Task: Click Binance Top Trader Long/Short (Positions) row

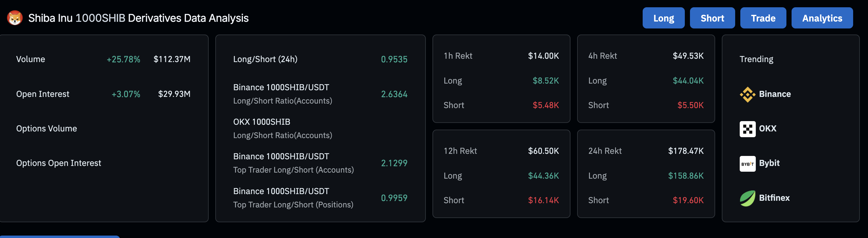Action: 293,198
